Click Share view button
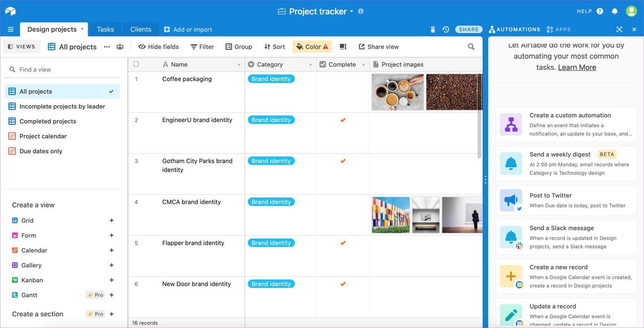This screenshot has width=644, height=328. [x=378, y=47]
